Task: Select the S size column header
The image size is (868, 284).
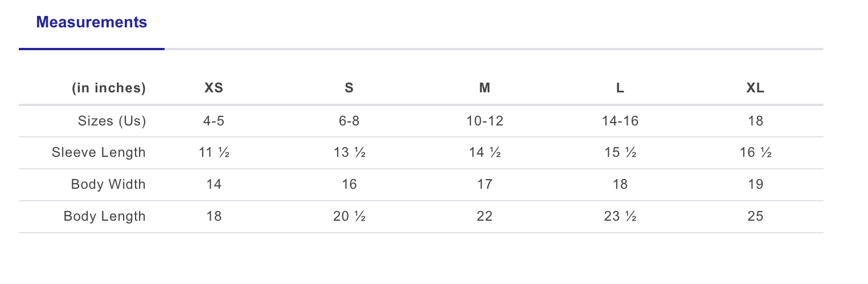Action: [349, 88]
